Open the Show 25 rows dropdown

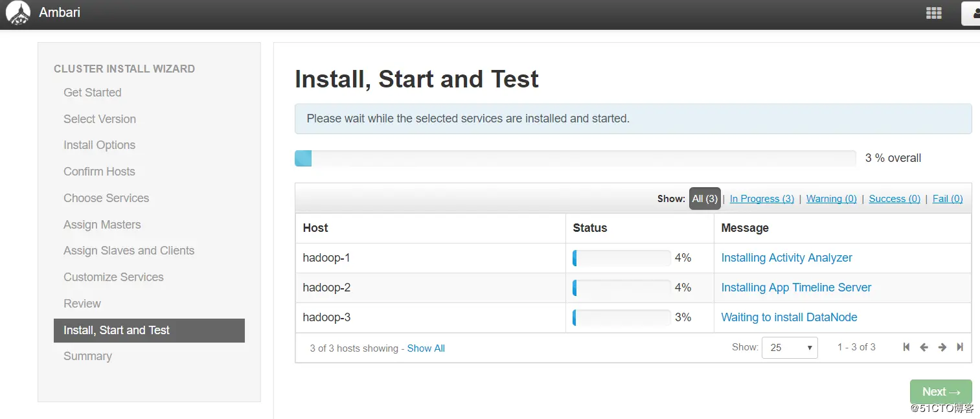[x=790, y=348]
